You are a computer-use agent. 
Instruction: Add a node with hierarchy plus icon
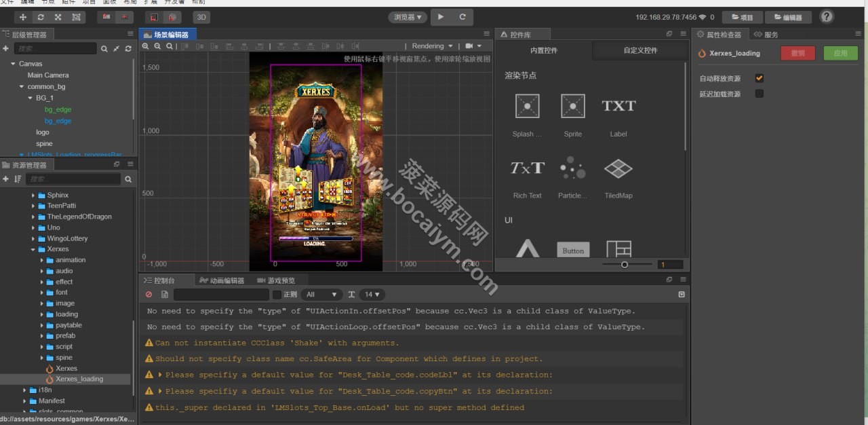tap(5, 48)
